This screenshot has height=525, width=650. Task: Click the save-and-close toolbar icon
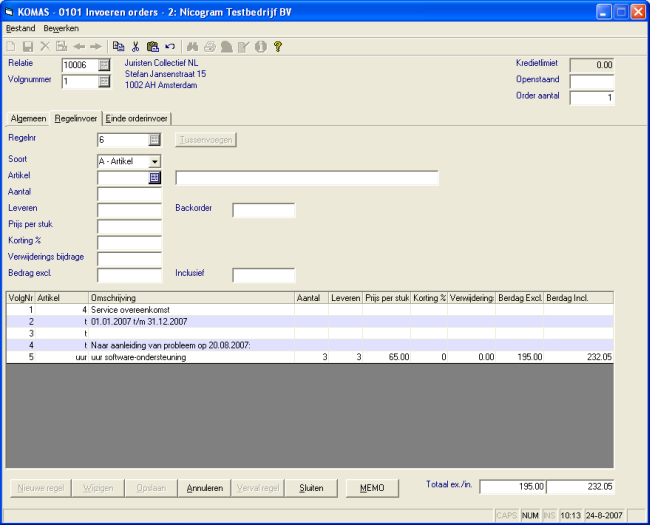[x=62, y=46]
